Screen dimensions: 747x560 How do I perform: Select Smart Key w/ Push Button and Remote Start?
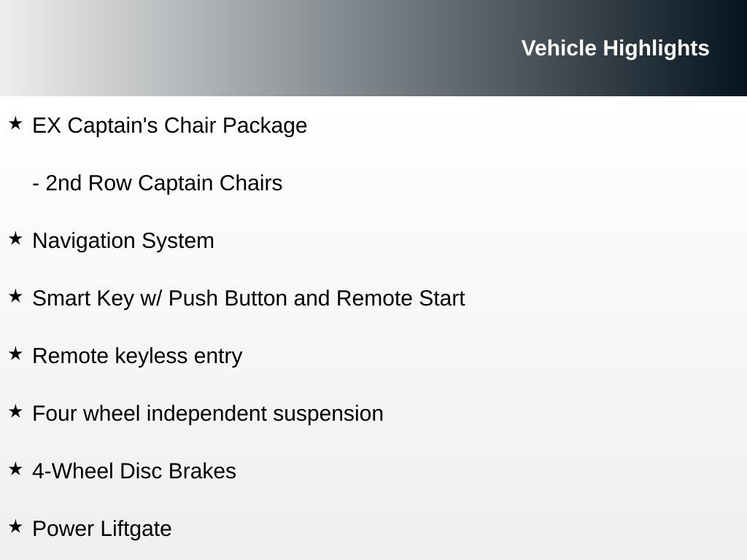click(248, 298)
